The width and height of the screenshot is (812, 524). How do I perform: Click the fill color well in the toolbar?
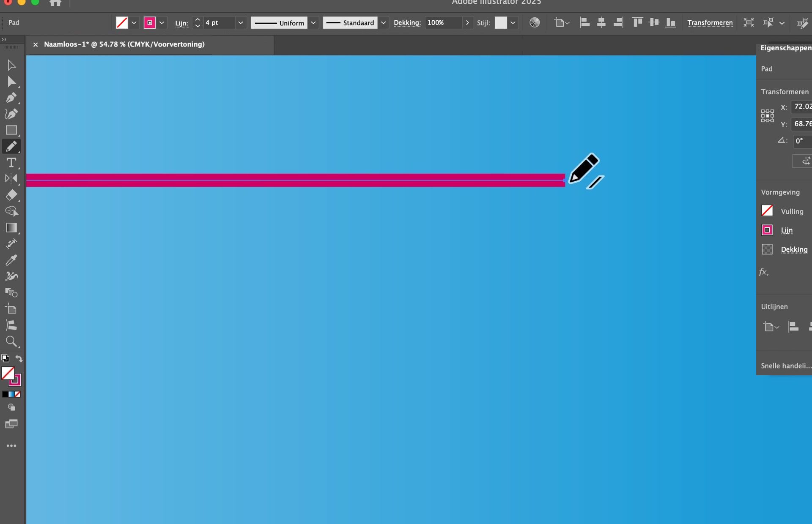tap(122, 22)
